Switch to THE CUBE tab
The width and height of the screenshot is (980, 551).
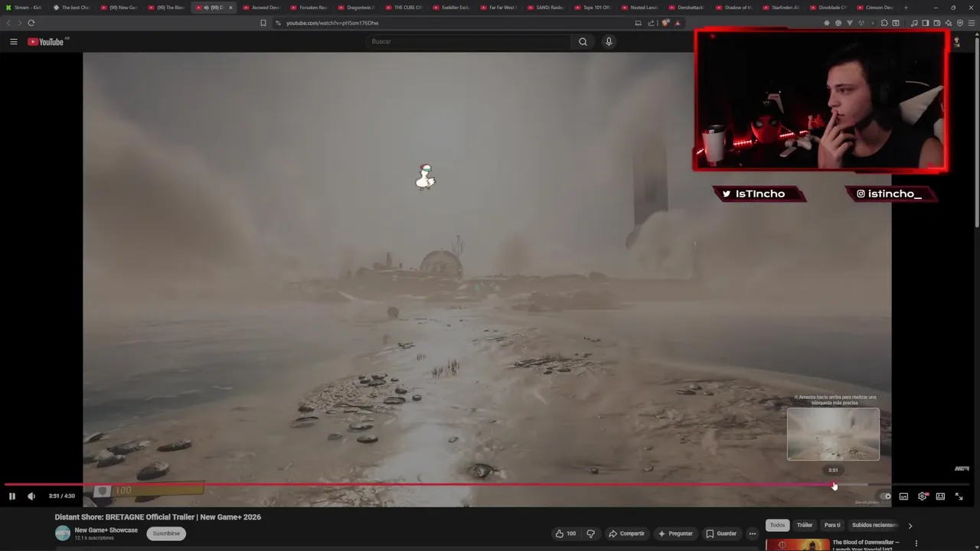pyautogui.click(x=403, y=8)
